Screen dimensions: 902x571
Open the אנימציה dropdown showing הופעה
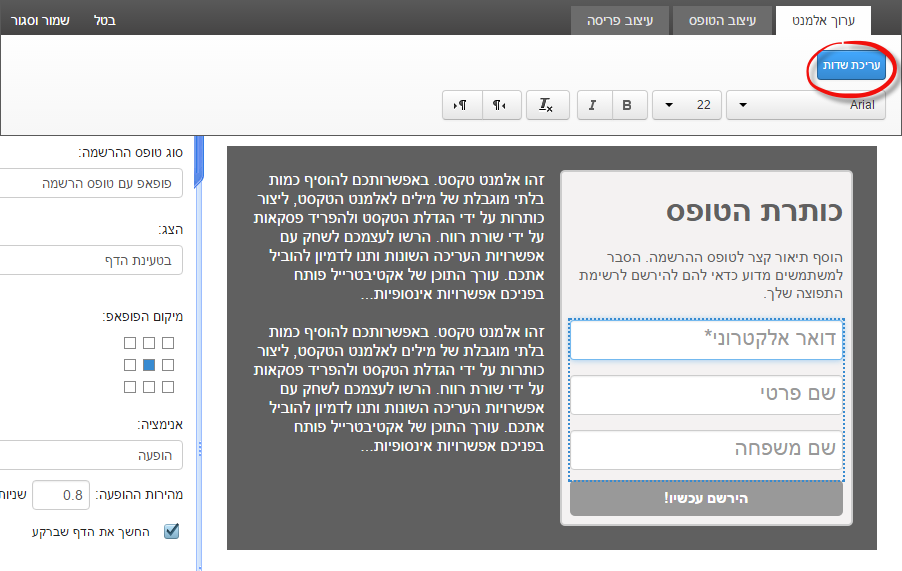[x=91, y=455]
